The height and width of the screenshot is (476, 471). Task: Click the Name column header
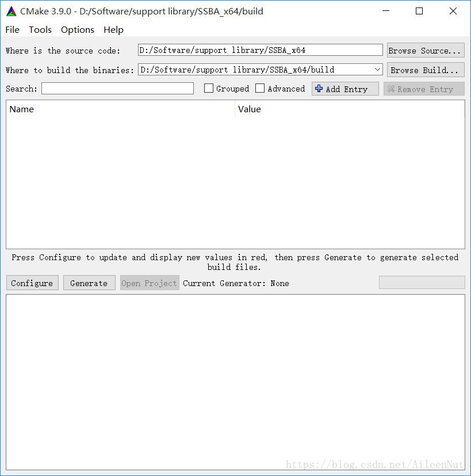point(120,109)
